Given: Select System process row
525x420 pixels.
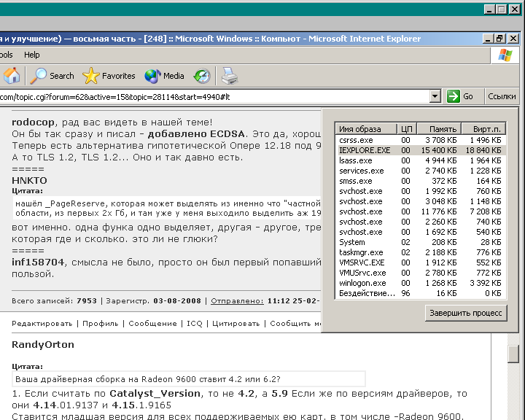Looking at the screenshot, I should (x=420, y=242).
